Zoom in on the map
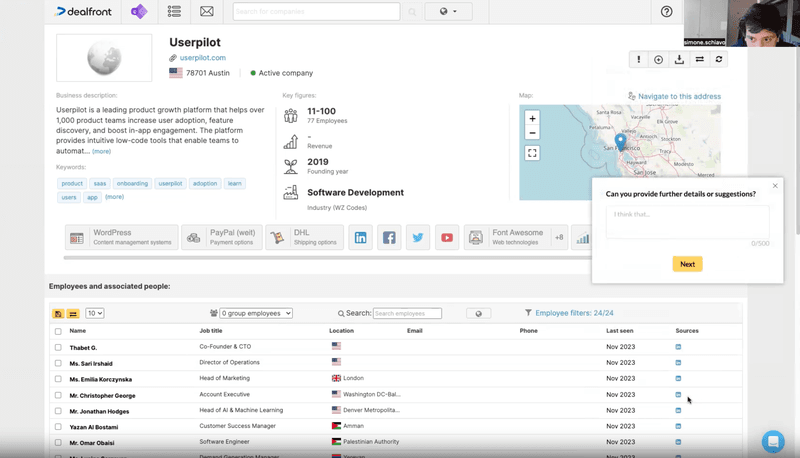The image size is (800, 458). point(532,118)
